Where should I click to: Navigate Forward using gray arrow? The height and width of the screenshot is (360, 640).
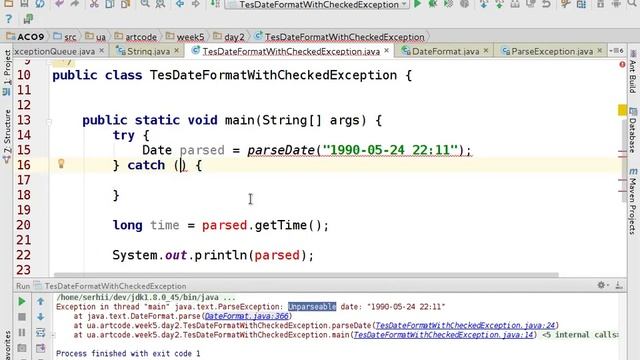[x=196, y=4]
